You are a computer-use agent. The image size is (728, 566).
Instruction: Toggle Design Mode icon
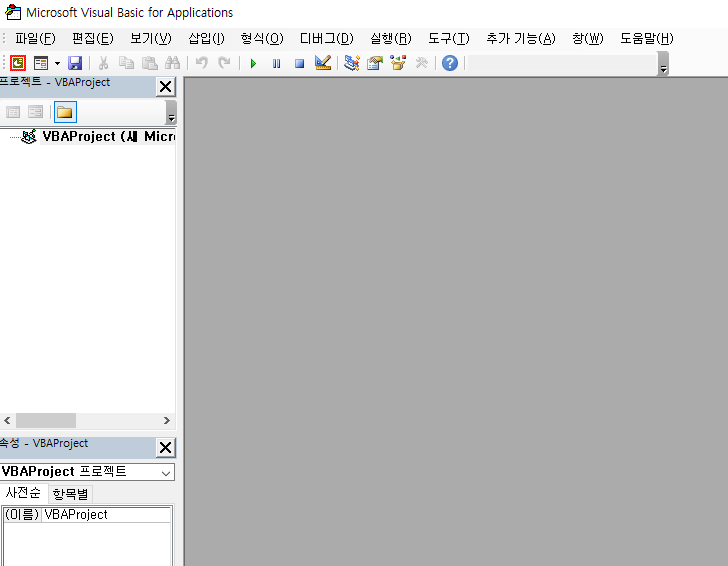coord(323,63)
